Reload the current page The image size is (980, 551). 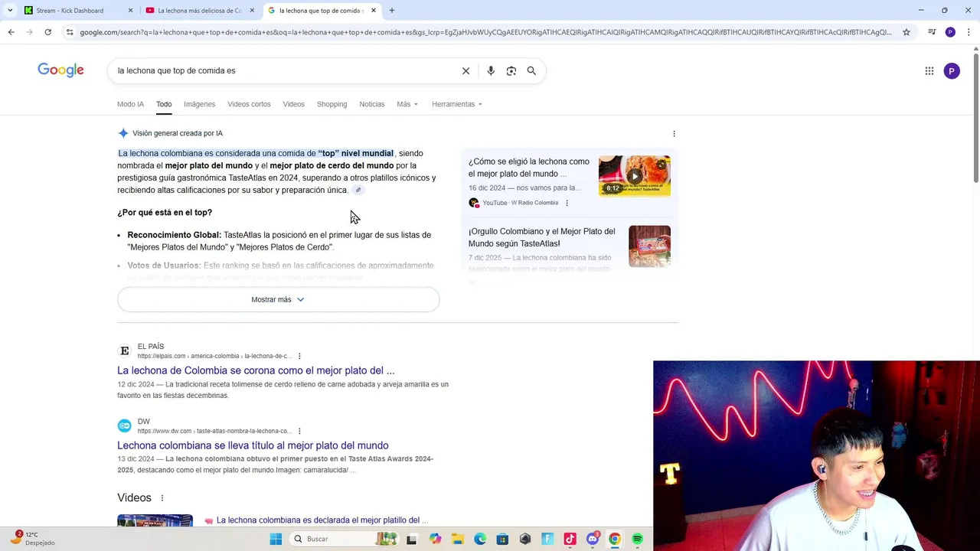(x=47, y=32)
